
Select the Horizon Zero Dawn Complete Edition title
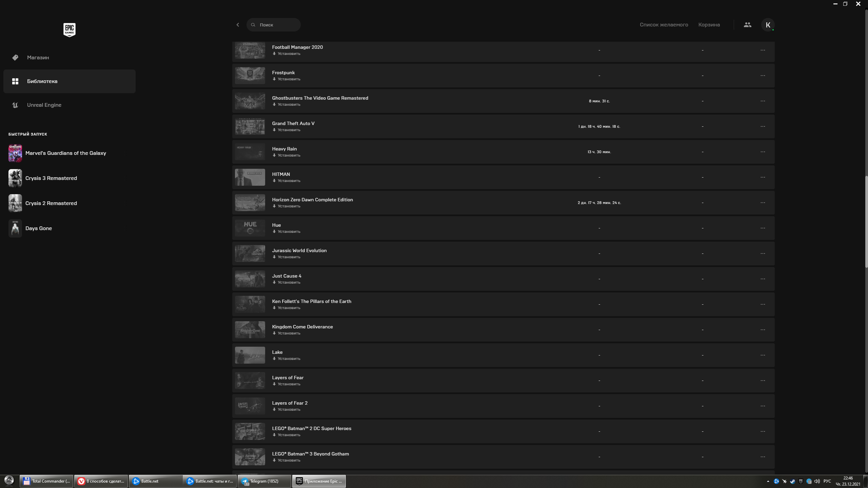pyautogui.click(x=312, y=200)
